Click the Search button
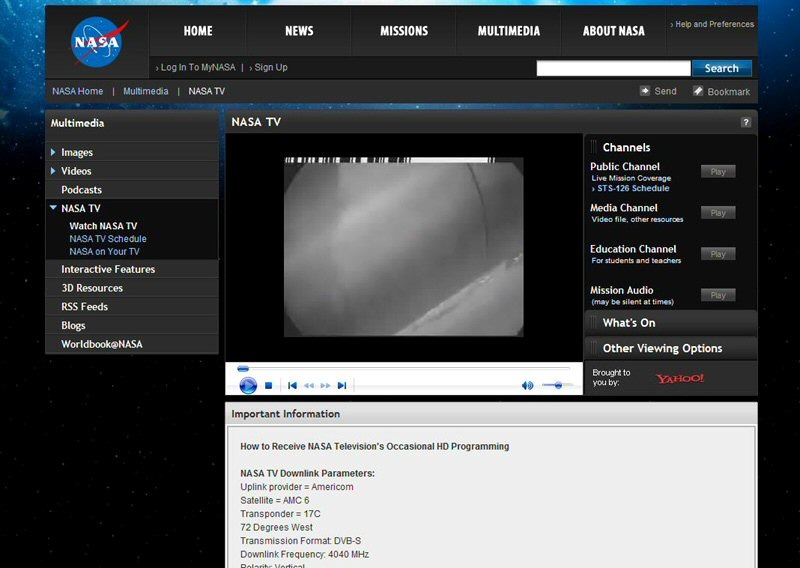This screenshot has width=800, height=568. point(721,68)
